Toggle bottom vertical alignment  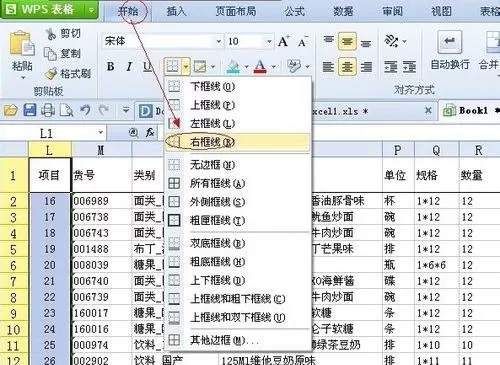pyautogui.click(x=366, y=43)
